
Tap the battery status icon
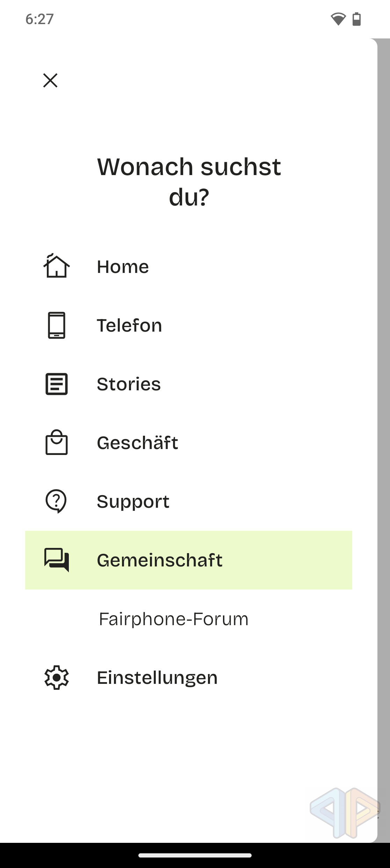click(x=356, y=19)
